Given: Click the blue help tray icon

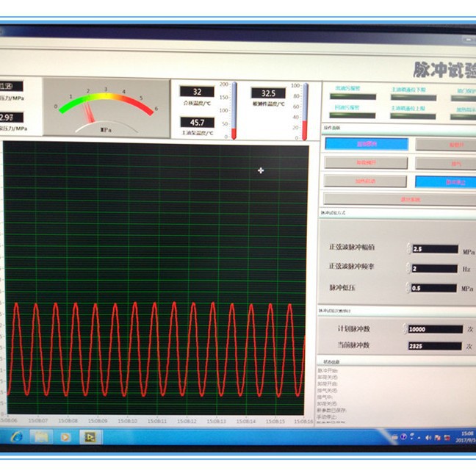Looking at the screenshot, I should tap(403, 437).
